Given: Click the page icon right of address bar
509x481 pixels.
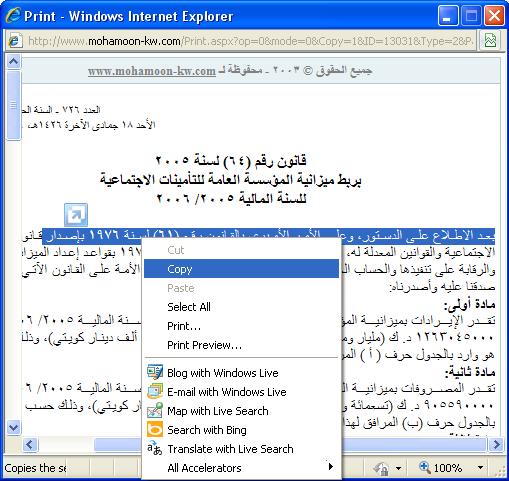Looking at the screenshot, I should coord(490,41).
